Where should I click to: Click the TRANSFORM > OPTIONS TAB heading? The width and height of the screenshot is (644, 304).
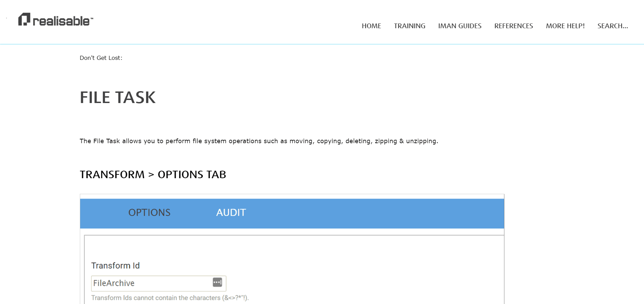(x=153, y=174)
